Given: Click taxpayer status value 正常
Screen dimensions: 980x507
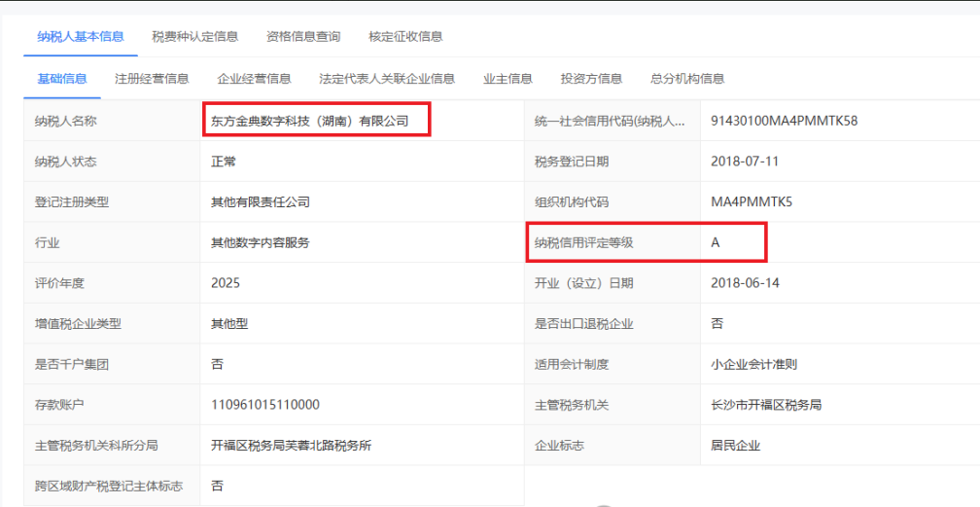Looking at the screenshot, I should pyautogui.click(x=224, y=162).
